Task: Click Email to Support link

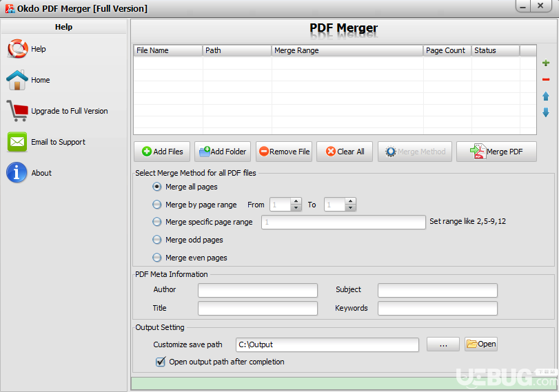Action: 58,142
